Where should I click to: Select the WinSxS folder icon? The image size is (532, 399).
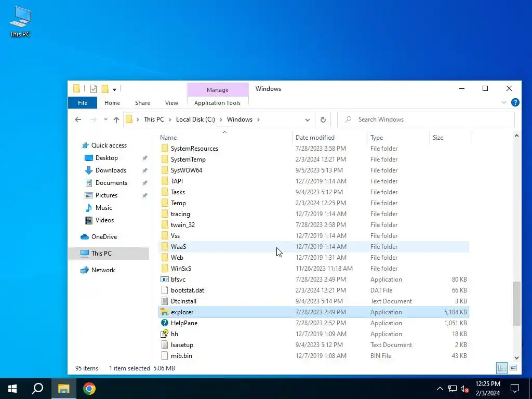[165, 269]
